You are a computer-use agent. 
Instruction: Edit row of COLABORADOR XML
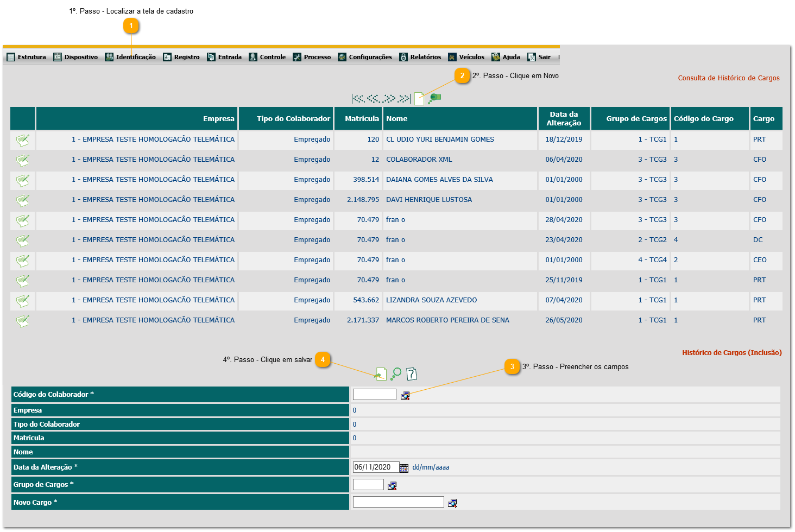[22, 160]
